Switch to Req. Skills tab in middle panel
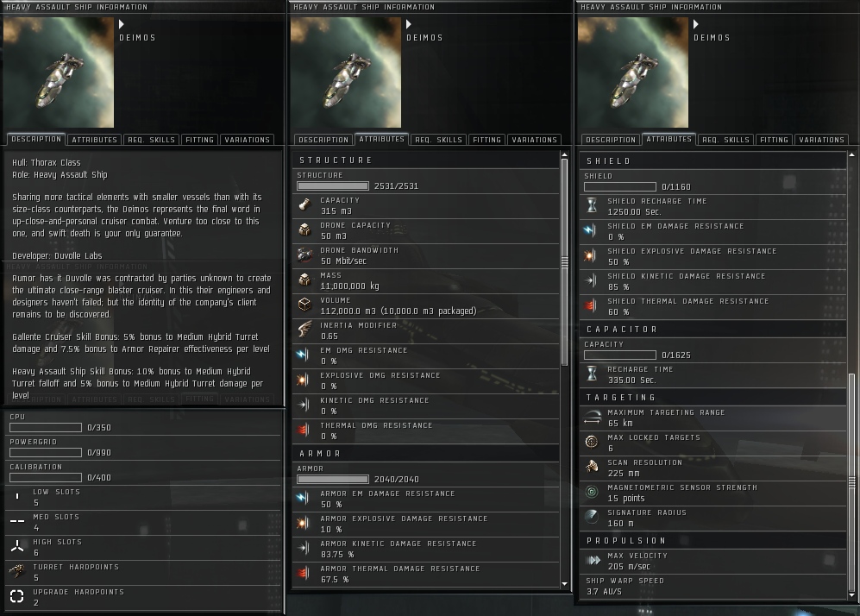The image size is (860, 616). click(439, 140)
